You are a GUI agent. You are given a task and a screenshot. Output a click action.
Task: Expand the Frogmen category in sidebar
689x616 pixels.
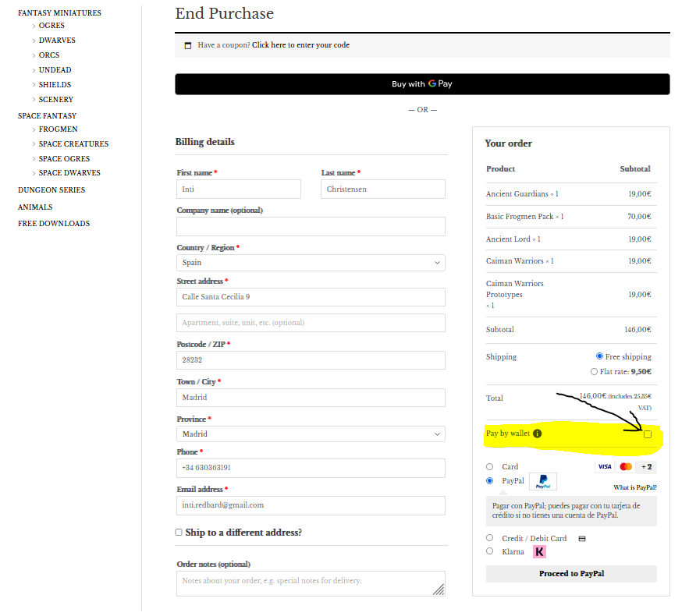(x=58, y=129)
